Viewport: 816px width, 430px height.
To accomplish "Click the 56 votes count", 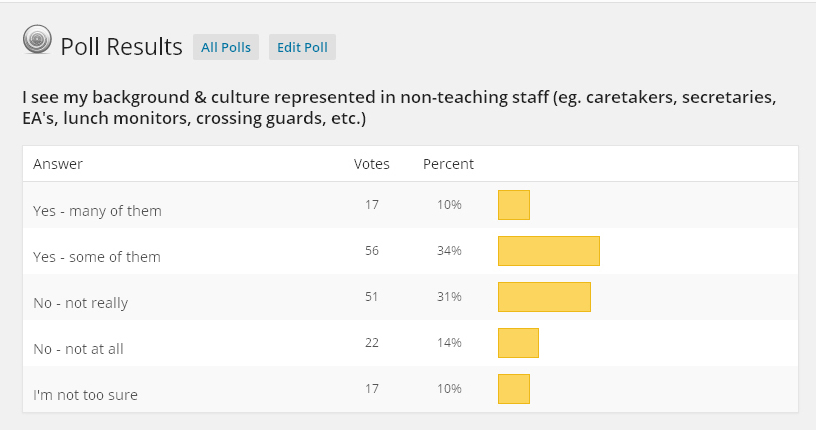I will (372, 251).
